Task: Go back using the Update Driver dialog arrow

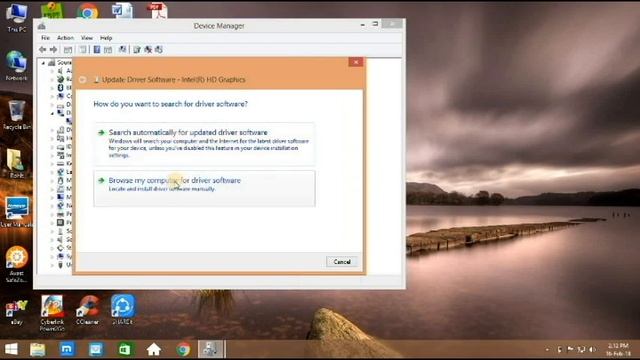Action: [82, 80]
